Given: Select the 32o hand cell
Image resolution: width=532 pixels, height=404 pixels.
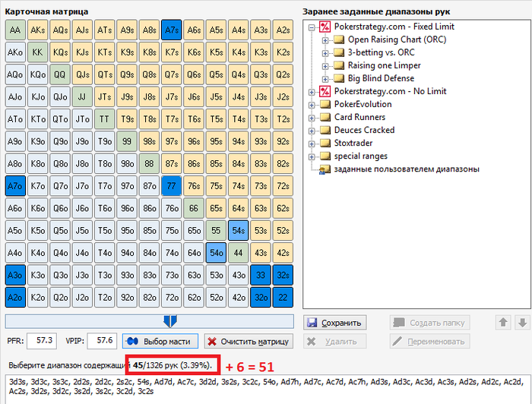Looking at the screenshot, I should [261, 297].
